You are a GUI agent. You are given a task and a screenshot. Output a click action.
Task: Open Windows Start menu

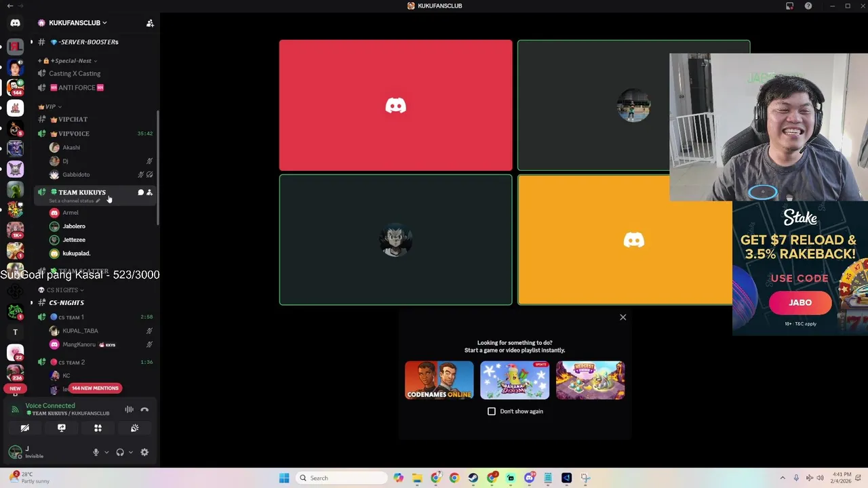click(284, 478)
